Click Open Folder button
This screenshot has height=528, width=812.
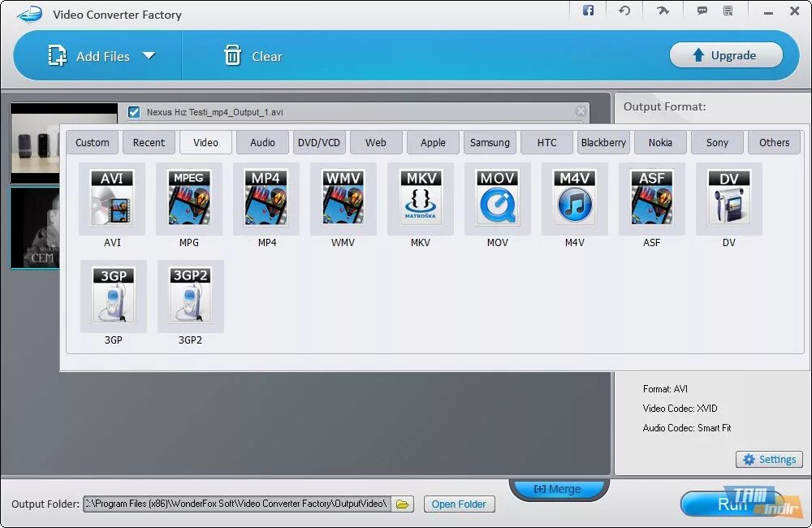point(460,504)
